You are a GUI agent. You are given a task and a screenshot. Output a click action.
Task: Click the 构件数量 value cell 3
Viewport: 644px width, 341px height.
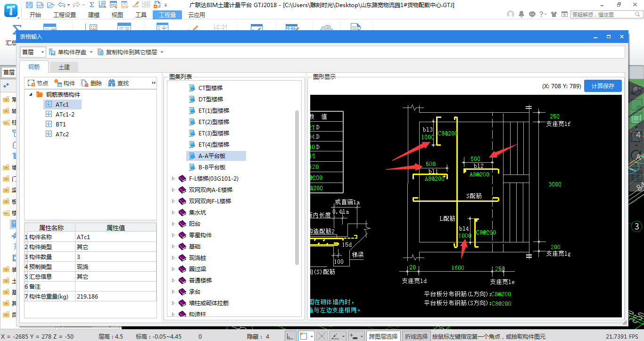pyautogui.click(x=116, y=257)
